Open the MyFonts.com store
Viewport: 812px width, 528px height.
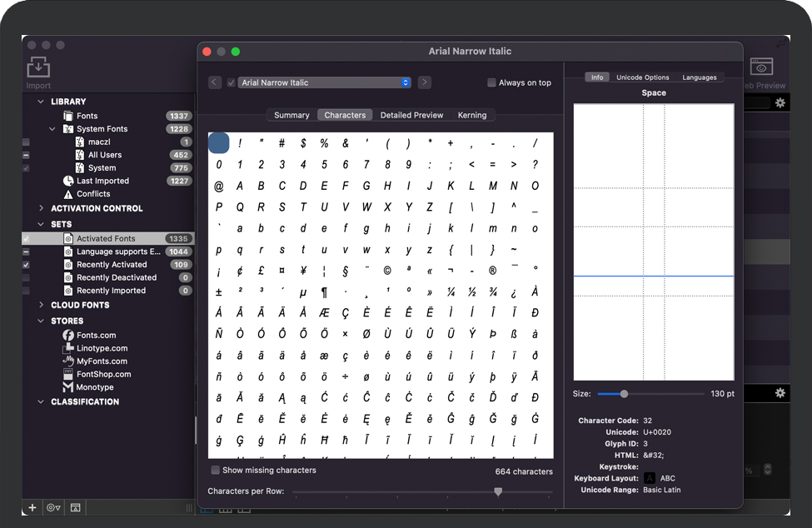[x=102, y=361]
